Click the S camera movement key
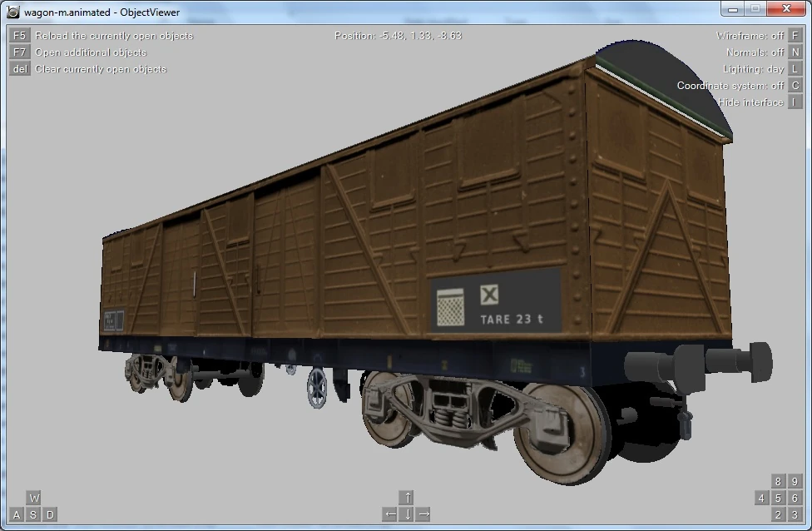Viewport: 812px width, 531px height. pyautogui.click(x=33, y=514)
